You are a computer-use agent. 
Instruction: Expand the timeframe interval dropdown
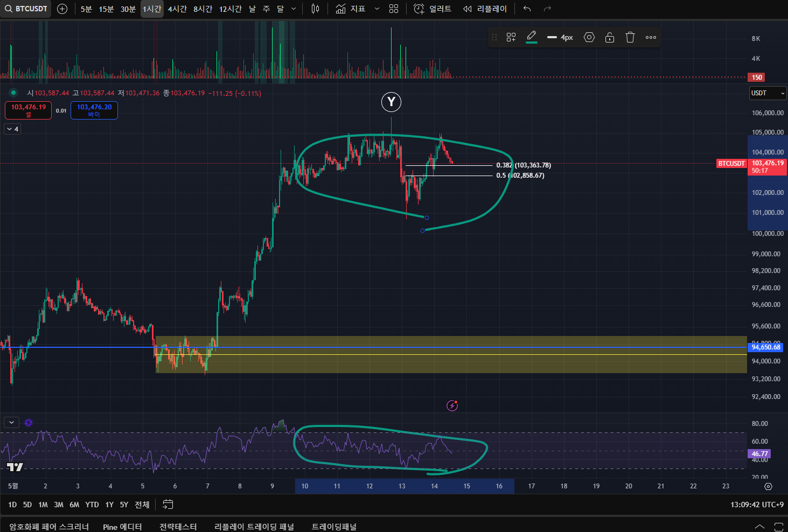click(x=294, y=9)
